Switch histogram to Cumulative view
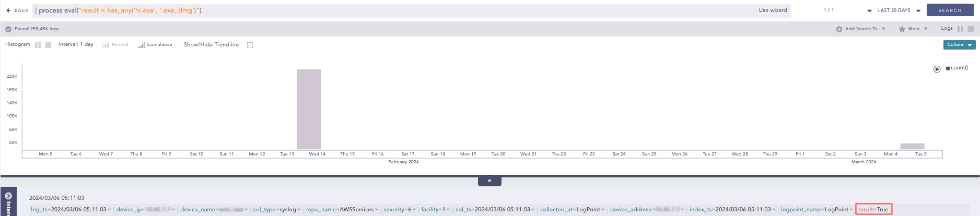This screenshot has height=216, width=980. [x=155, y=45]
